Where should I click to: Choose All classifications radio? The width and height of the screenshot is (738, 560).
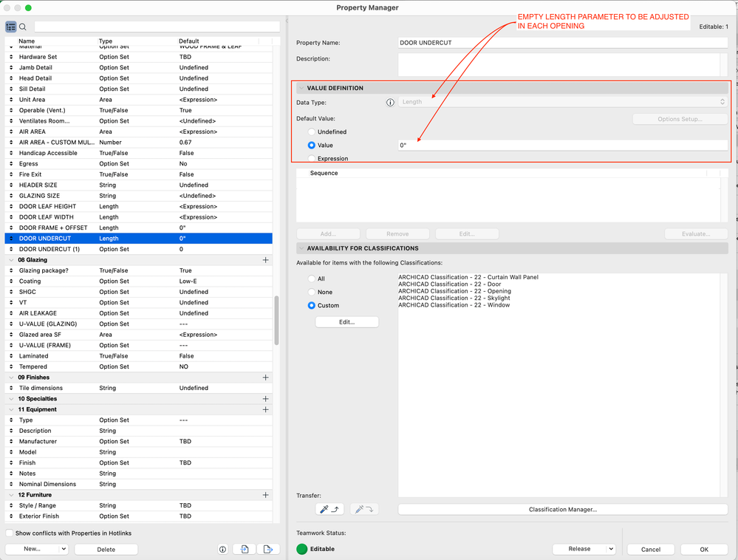[x=311, y=279]
